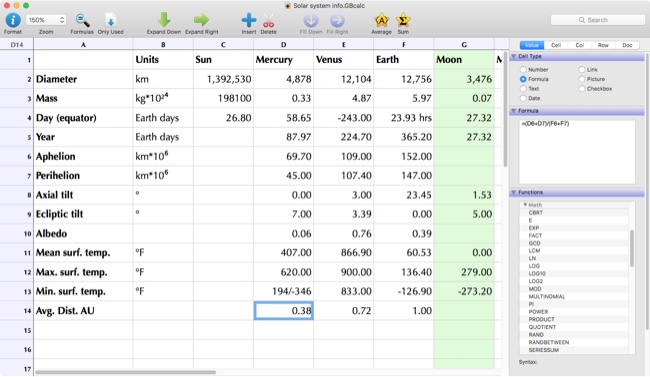This screenshot has width=650, height=377.
Task: Click the Average star icon
Action: [381, 20]
